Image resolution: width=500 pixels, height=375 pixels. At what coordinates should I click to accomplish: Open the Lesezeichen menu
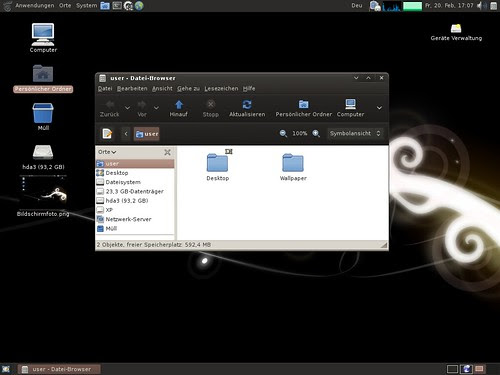(221, 88)
